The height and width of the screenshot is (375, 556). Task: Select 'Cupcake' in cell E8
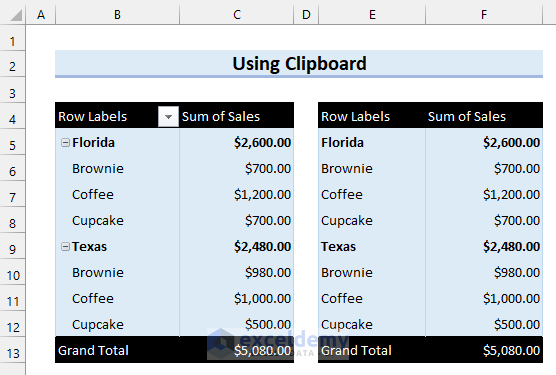coord(372,220)
